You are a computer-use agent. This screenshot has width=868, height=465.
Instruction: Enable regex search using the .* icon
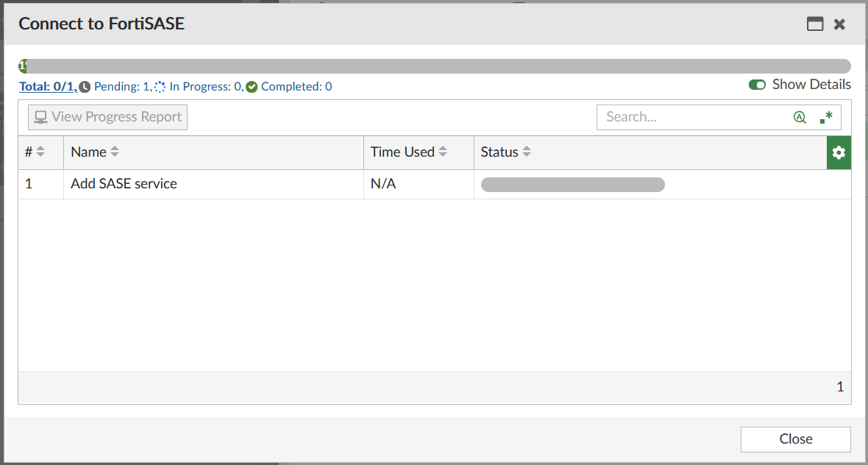click(825, 116)
